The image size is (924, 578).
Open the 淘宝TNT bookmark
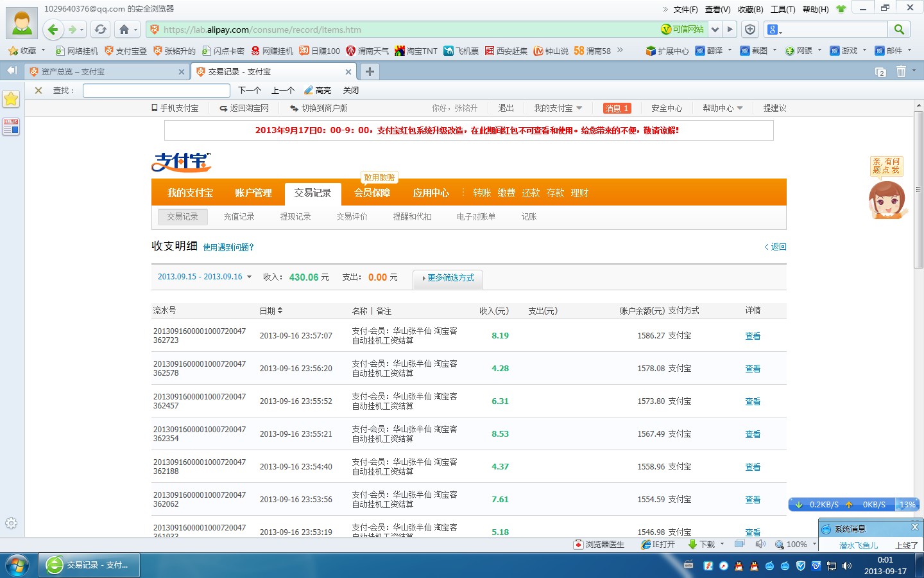point(416,51)
